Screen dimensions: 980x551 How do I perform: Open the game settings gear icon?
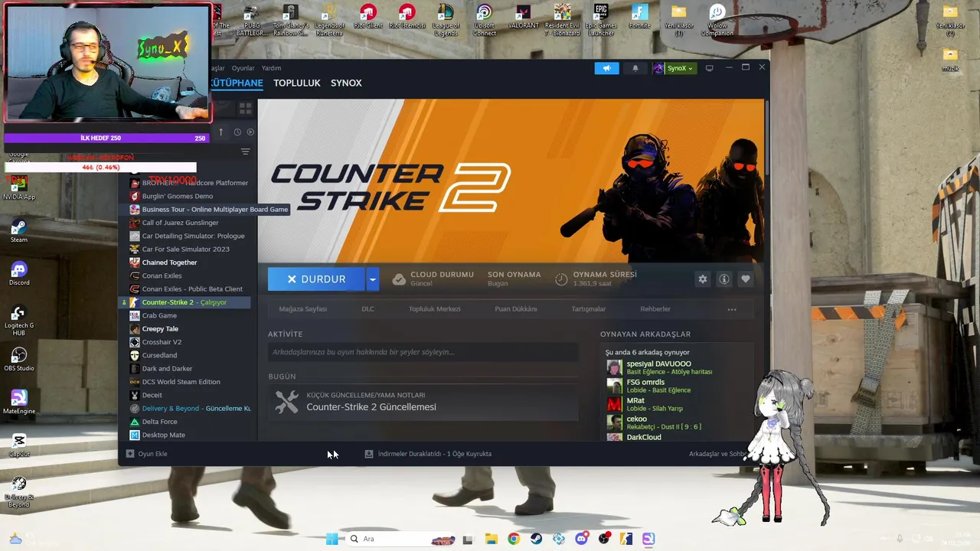point(702,279)
